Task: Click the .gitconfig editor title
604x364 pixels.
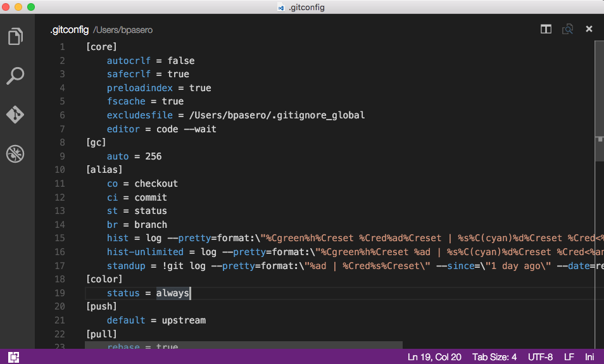Action: [69, 30]
